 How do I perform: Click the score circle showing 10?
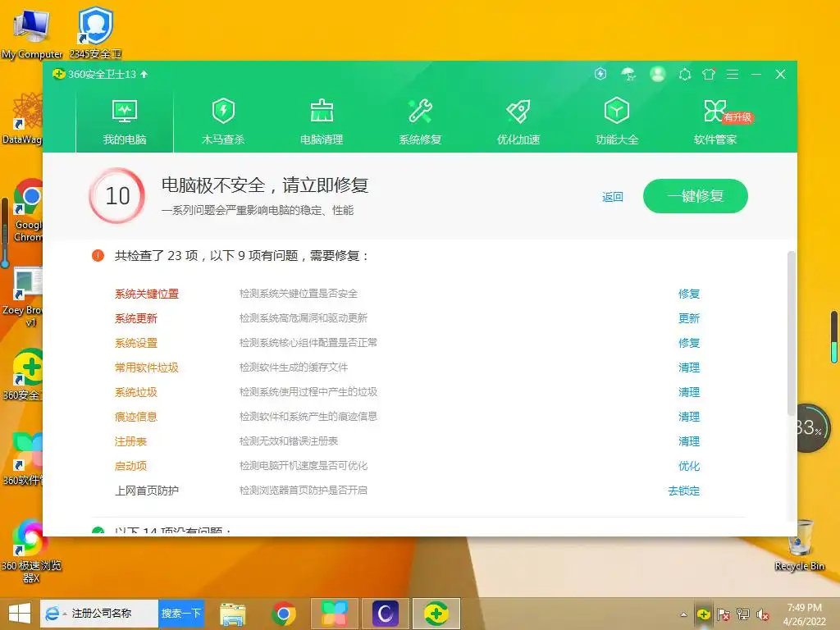coord(117,196)
